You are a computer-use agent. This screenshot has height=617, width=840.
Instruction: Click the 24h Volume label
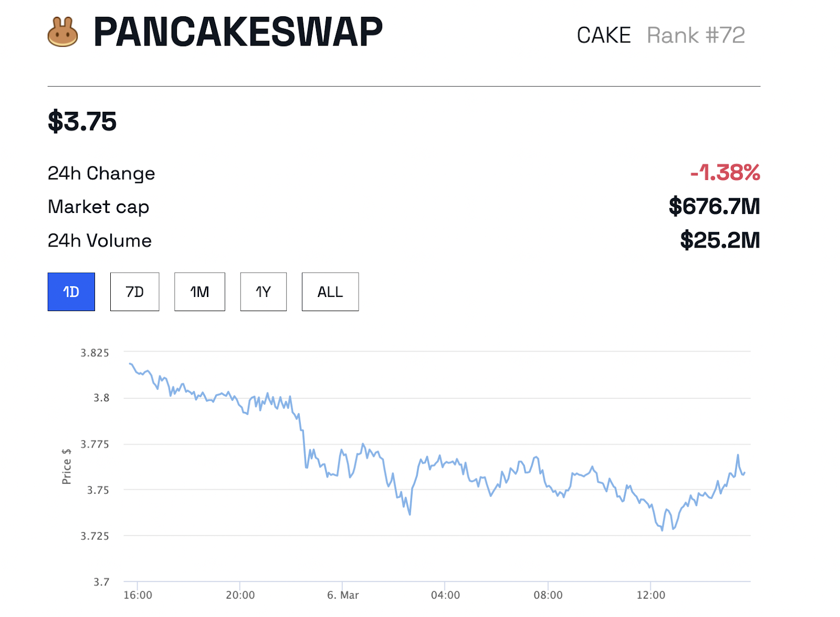pos(100,240)
